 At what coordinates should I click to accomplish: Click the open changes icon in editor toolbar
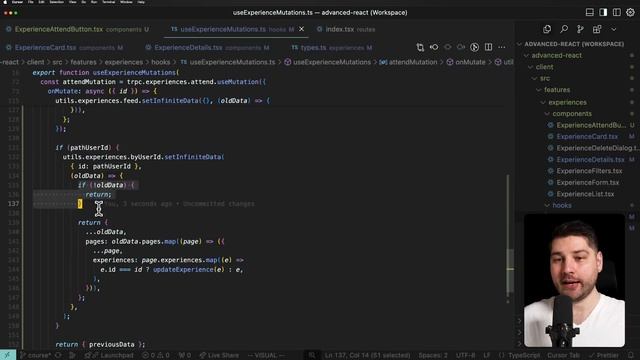(x=420, y=47)
